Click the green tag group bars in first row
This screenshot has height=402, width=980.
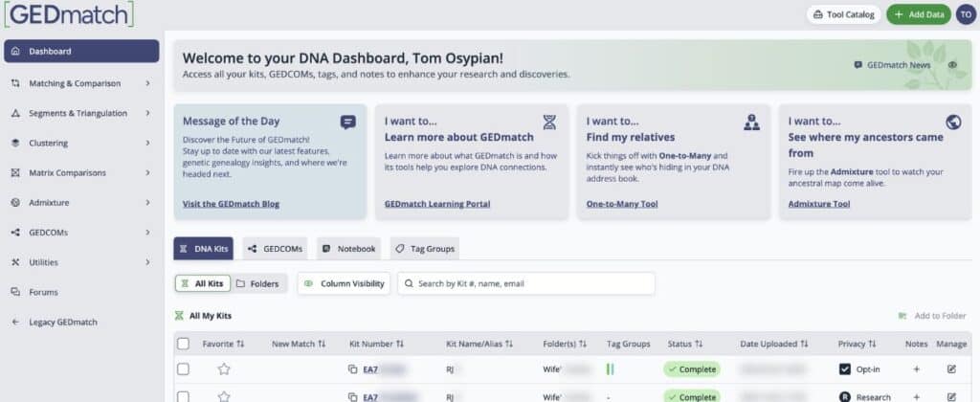click(610, 369)
